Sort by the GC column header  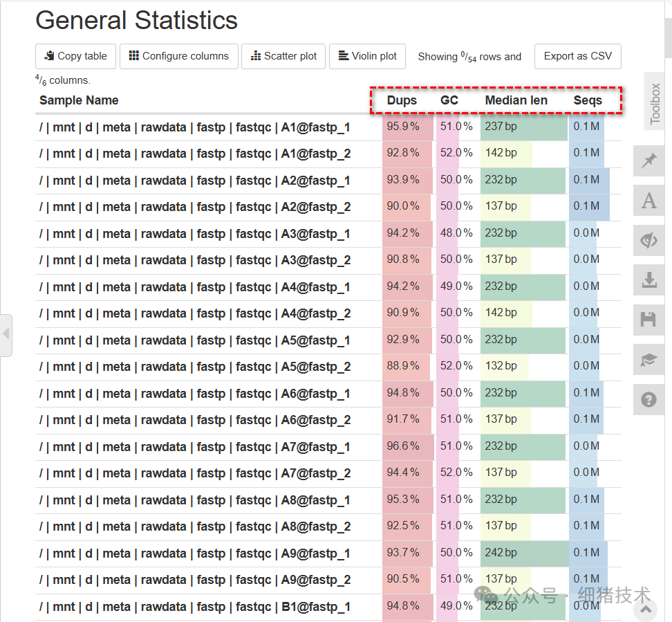click(449, 100)
